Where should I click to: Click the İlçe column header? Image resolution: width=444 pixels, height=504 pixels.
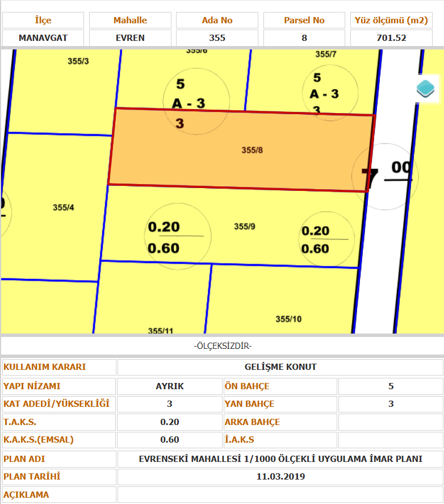click(43, 20)
